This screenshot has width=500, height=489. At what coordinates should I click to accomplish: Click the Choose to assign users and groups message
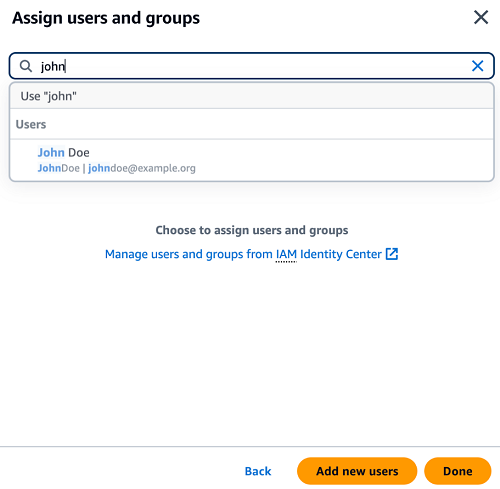[252, 230]
